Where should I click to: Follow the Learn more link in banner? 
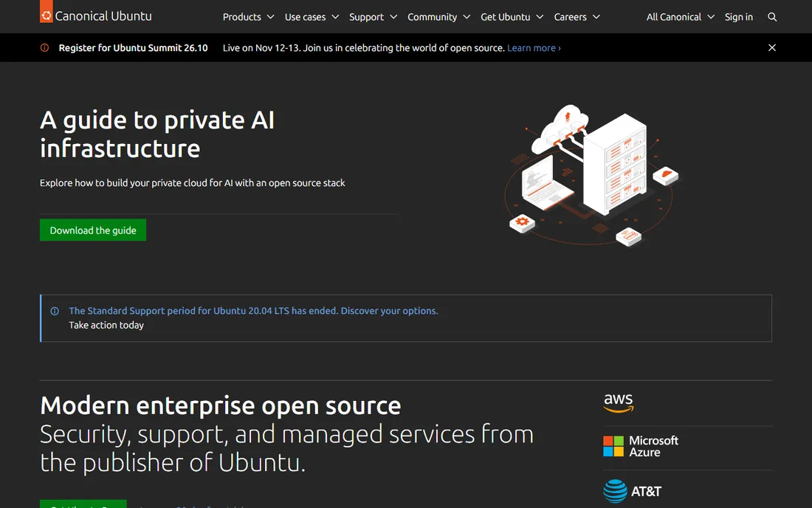[x=534, y=48]
